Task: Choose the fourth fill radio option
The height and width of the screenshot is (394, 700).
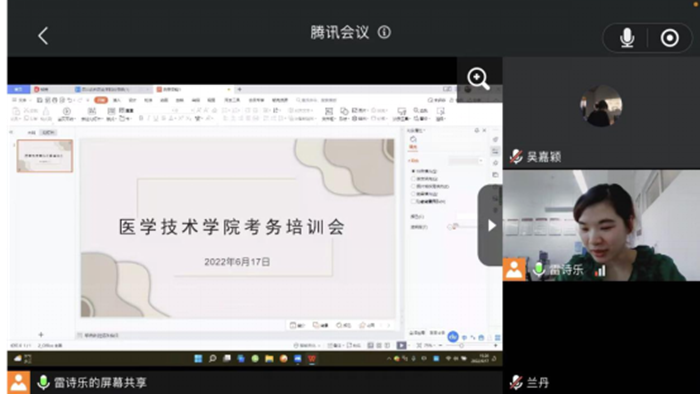Action: tap(413, 194)
